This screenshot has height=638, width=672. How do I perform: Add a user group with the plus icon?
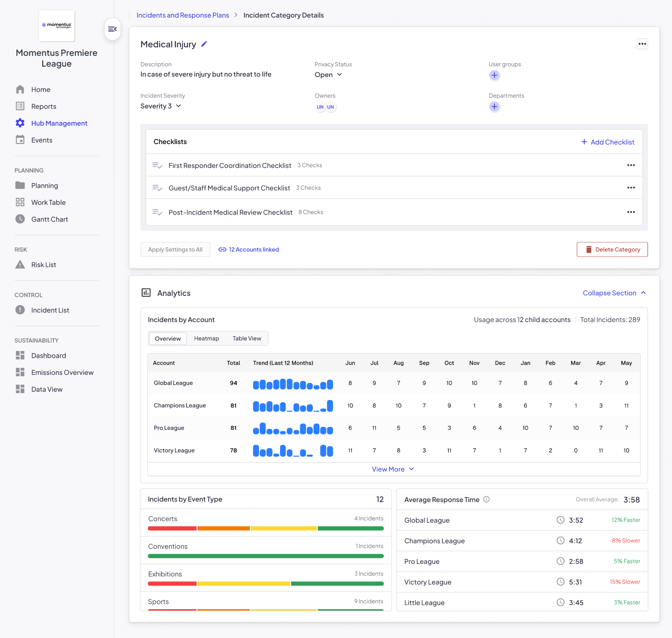point(494,75)
